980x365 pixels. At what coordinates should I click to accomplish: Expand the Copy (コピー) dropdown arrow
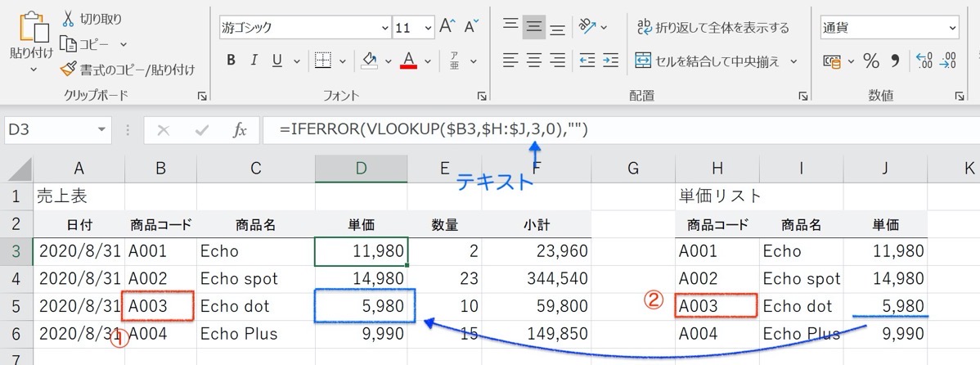coord(124,44)
